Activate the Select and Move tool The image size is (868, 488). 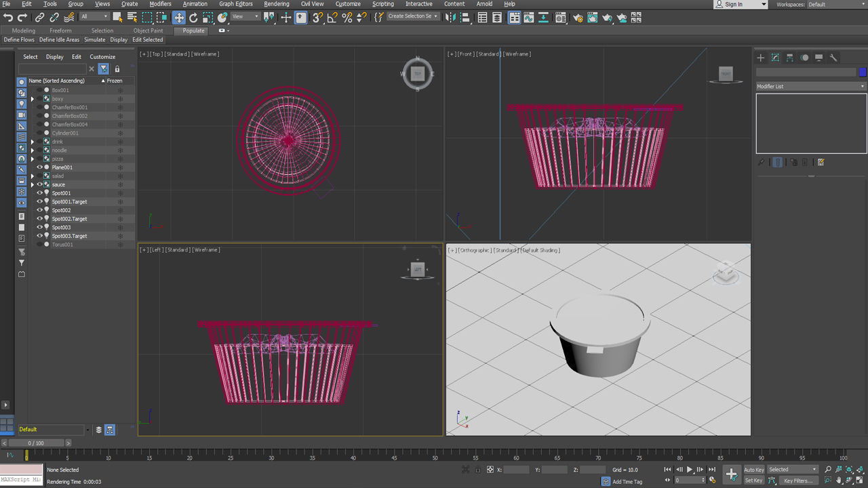pos(179,17)
